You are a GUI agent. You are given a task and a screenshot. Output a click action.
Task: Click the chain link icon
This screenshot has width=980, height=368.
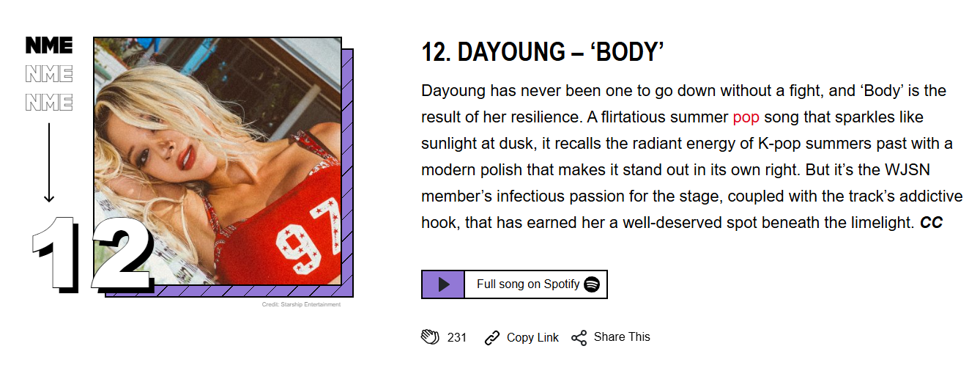click(x=492, y=337)
